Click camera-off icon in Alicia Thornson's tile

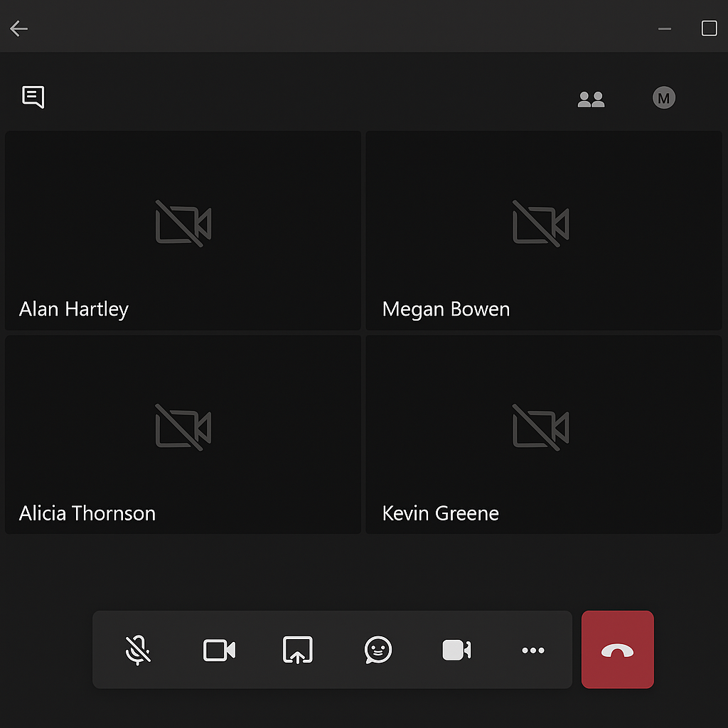183,427
